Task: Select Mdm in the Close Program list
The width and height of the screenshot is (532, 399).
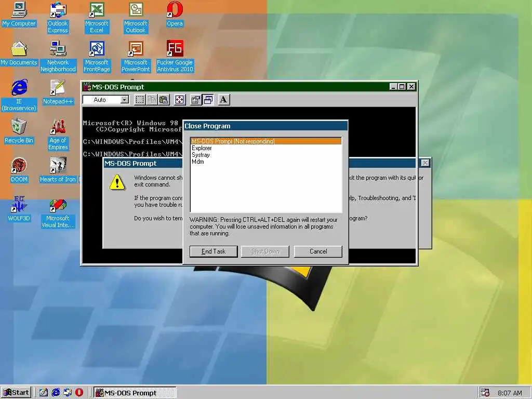Action: point(266,162)
